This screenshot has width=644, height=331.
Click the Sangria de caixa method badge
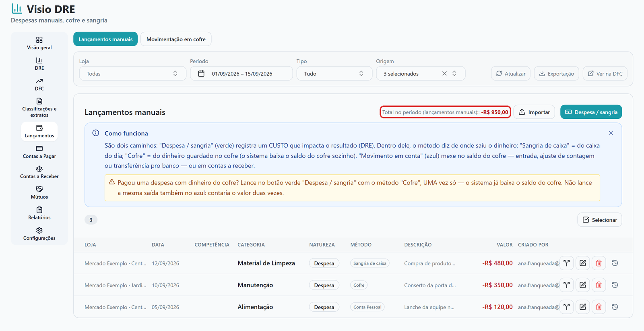[370, 263]
